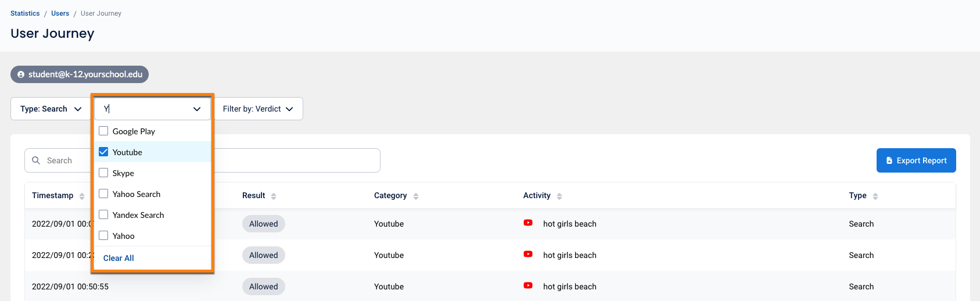Select the student email user chip
The image size is (980, 301).
(80, 74)
